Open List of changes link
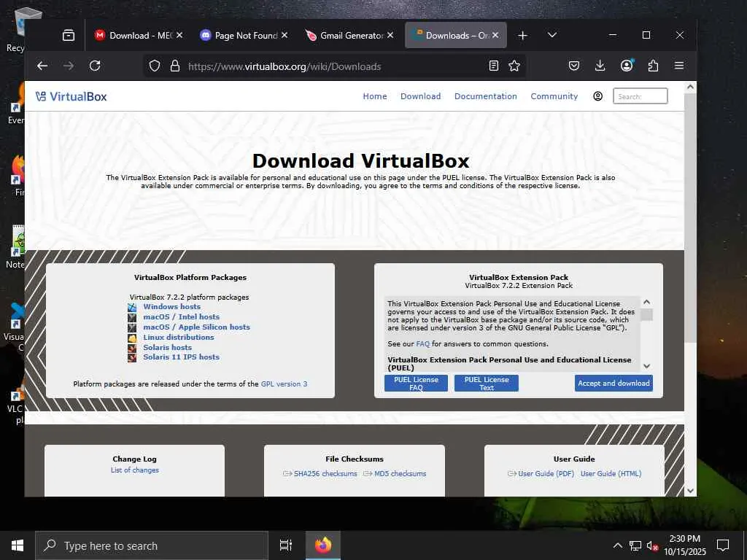This screenshot has height=560, width=747. click(x=135, y=470)
